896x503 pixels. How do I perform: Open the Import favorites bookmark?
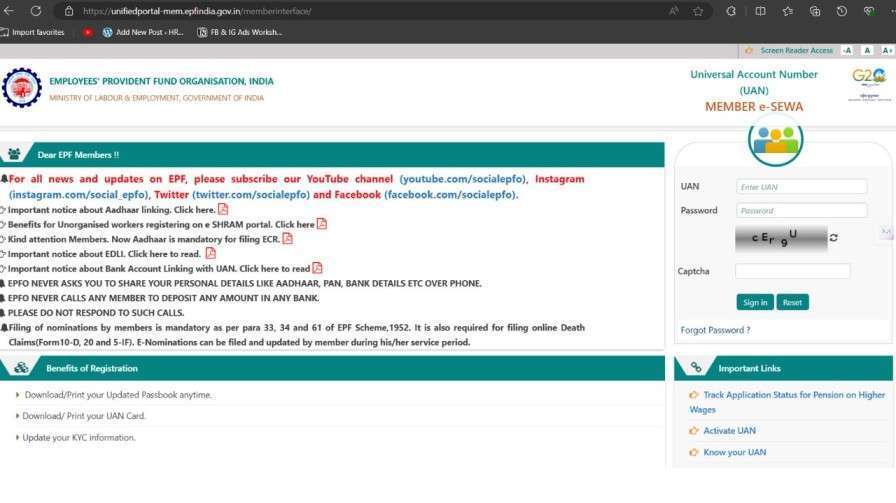(x=33, y=33)
